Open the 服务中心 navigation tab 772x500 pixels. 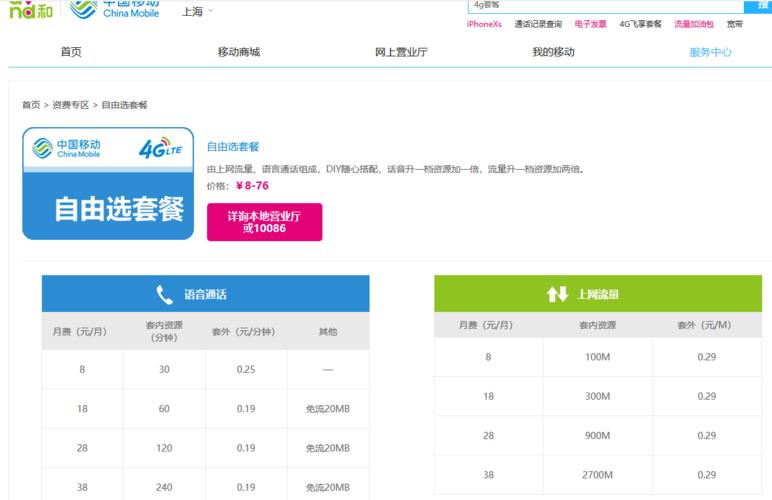pos(710,52)
